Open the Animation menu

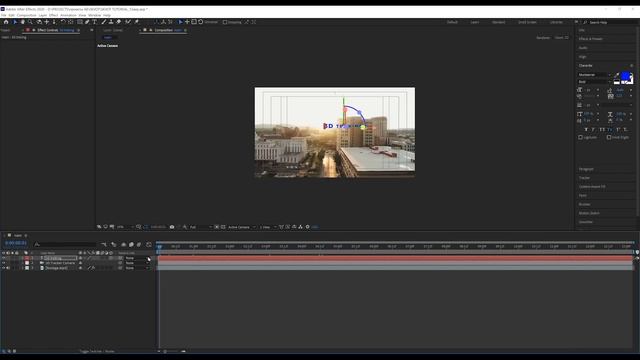pyautogui.click(x=68, y=15)
